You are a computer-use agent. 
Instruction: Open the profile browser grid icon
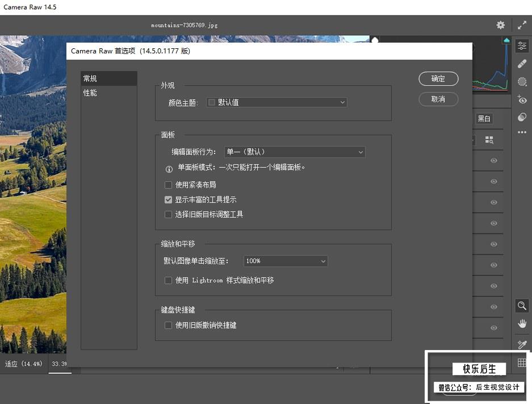pyautogui.click(x=489, y=140)
